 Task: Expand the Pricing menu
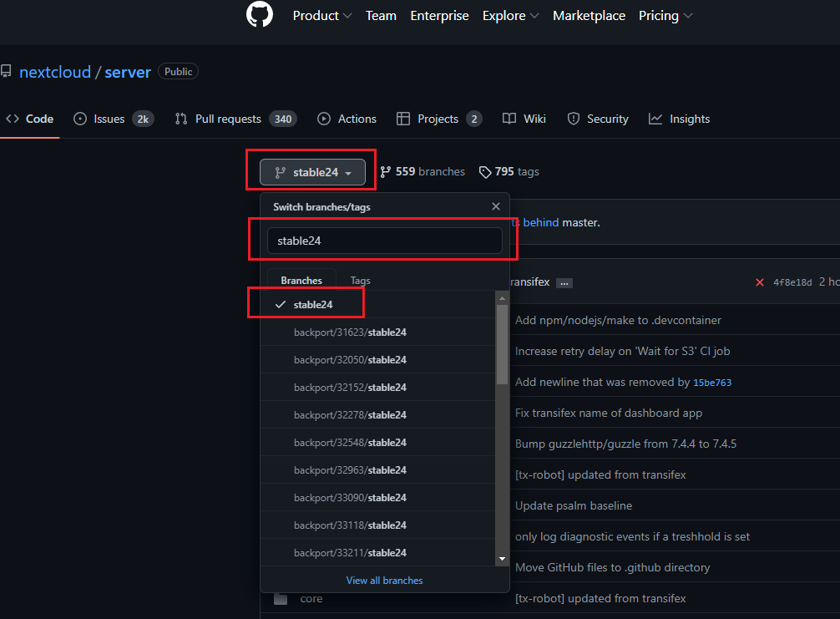click(x=665, y=16)
